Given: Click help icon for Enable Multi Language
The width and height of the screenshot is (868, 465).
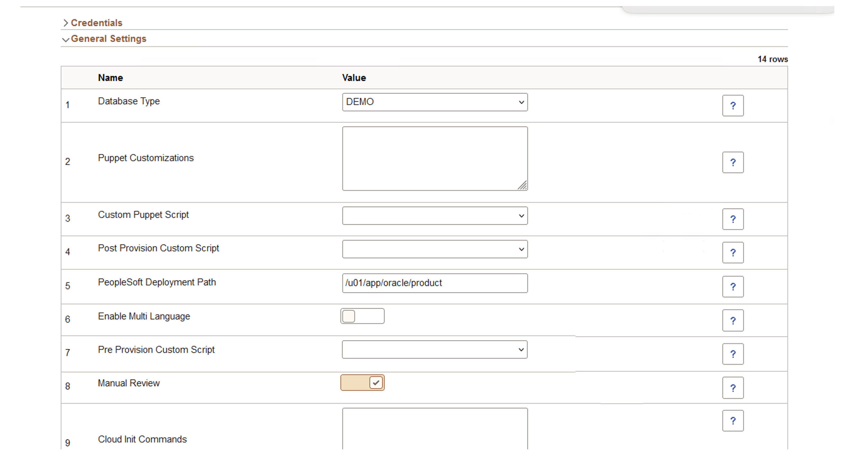Looking at the screenshot, I should [x=733, y=320].
